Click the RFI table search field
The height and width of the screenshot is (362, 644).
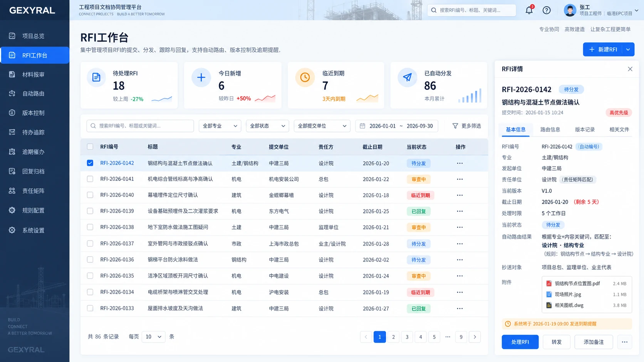coord(140,126)
